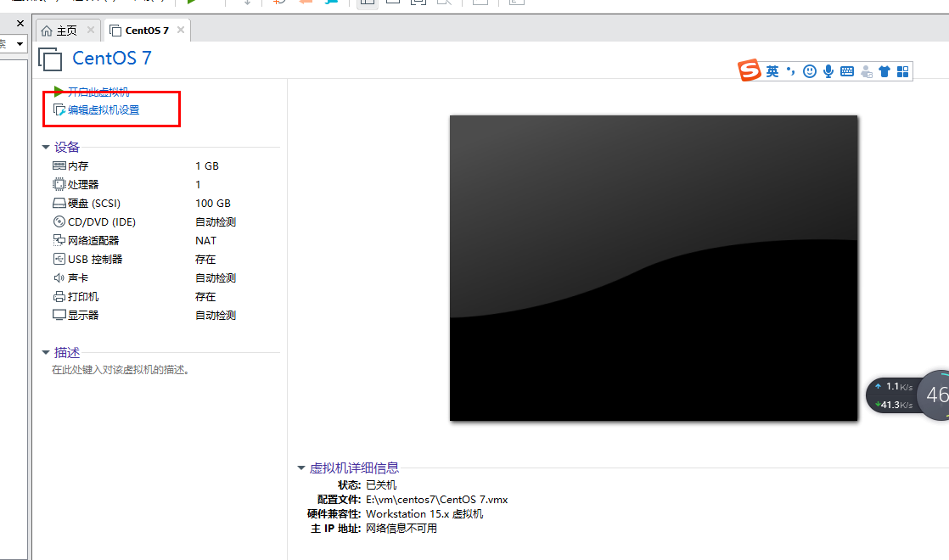Toggle the 英 Chinese/English input mode

[772, 71]
